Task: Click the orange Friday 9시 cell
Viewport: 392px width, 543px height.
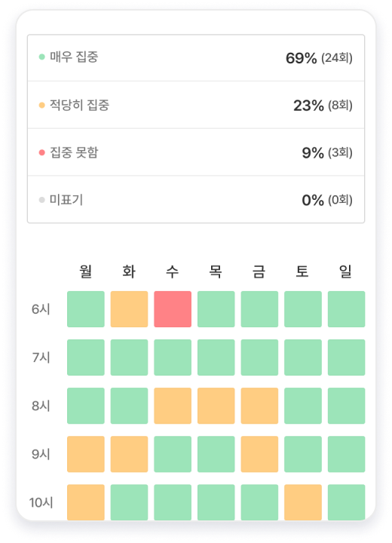Action: click(260, 454)
